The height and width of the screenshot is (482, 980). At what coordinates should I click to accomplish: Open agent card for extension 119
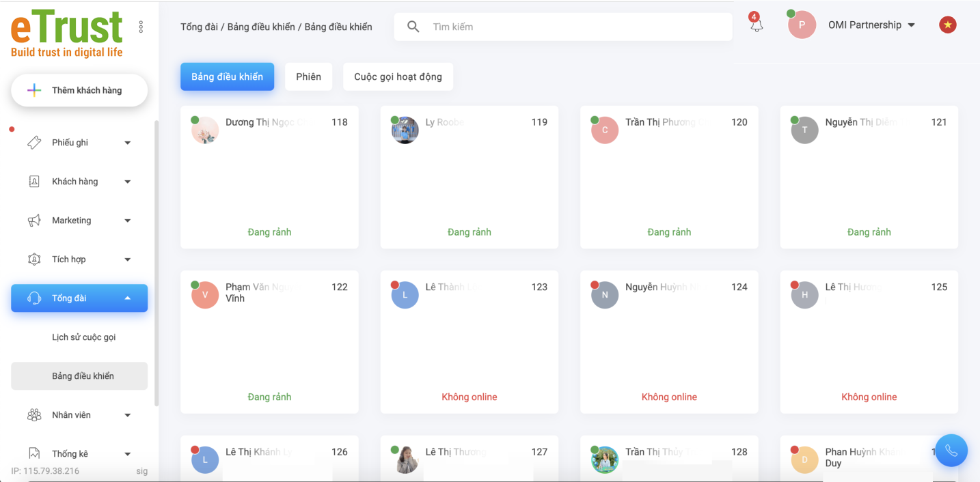click(469, 177)
